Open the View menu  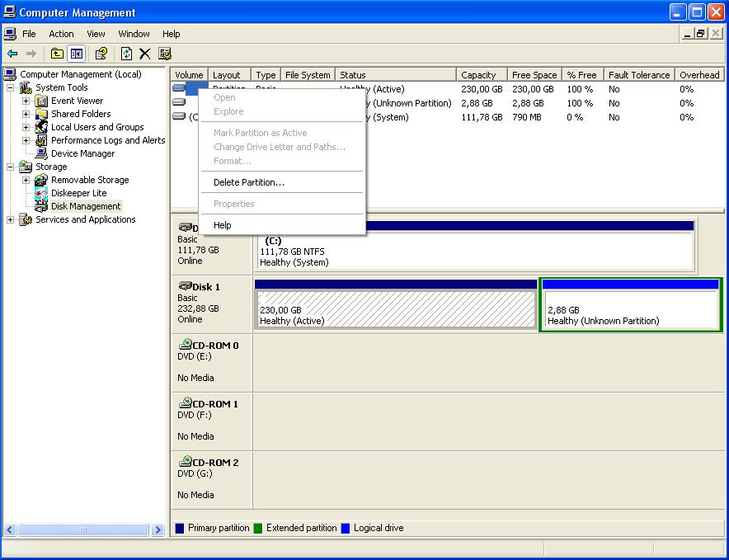[x=96, y=34]
